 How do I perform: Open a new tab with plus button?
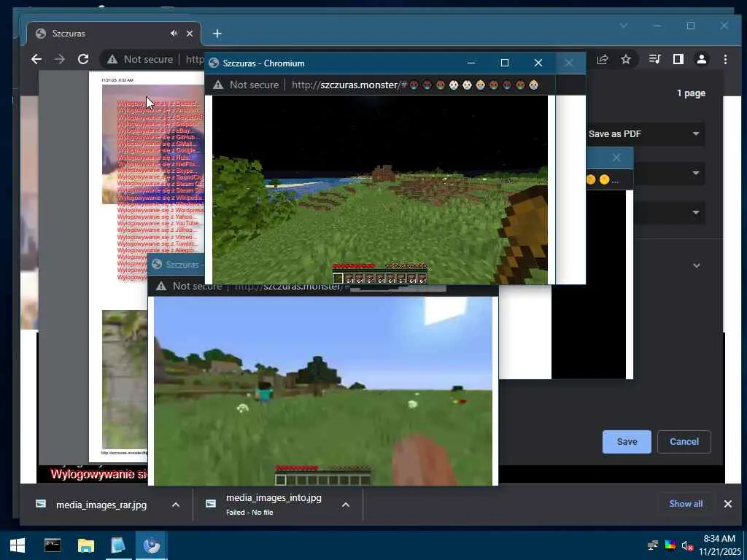point(217,34)
